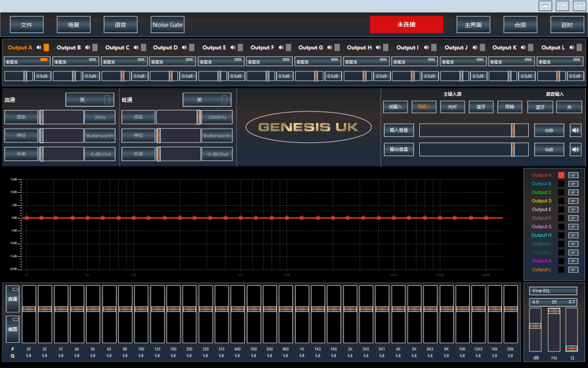The width and height of the screenshot is (588, 368).
Task: Switch to the 延时 delay page
Action: [567, 25]
